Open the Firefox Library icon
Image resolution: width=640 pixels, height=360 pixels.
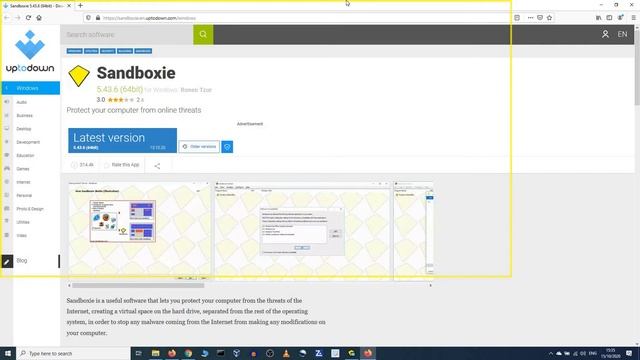coord(598,18)
